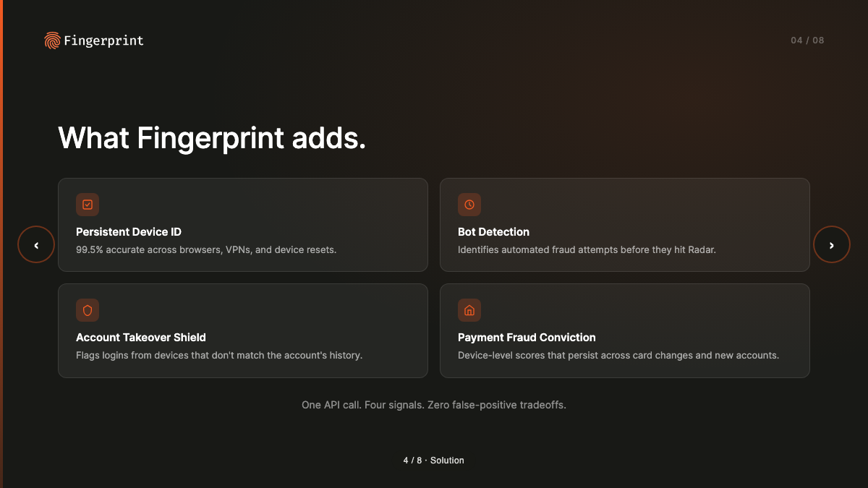Screen dimensions: 868x488
Task: Click 'Identifies automated fraud attempts' description
Action: (587, 249)
